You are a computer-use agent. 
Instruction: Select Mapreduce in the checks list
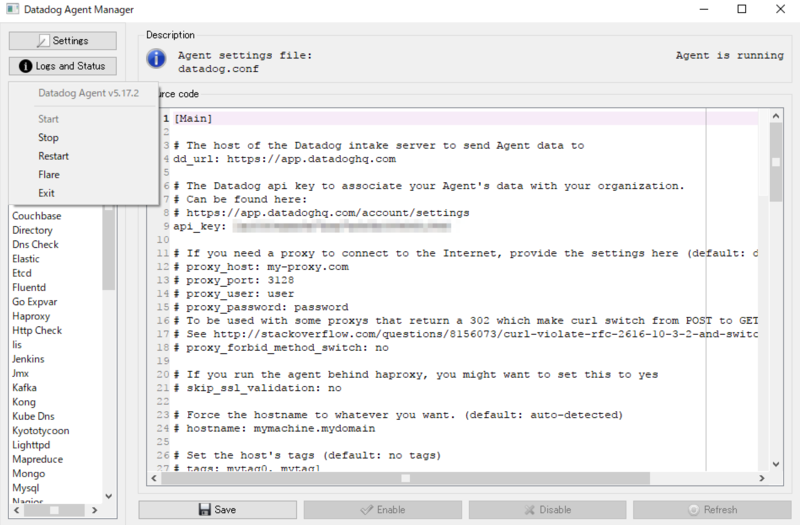tap(37, 459)
